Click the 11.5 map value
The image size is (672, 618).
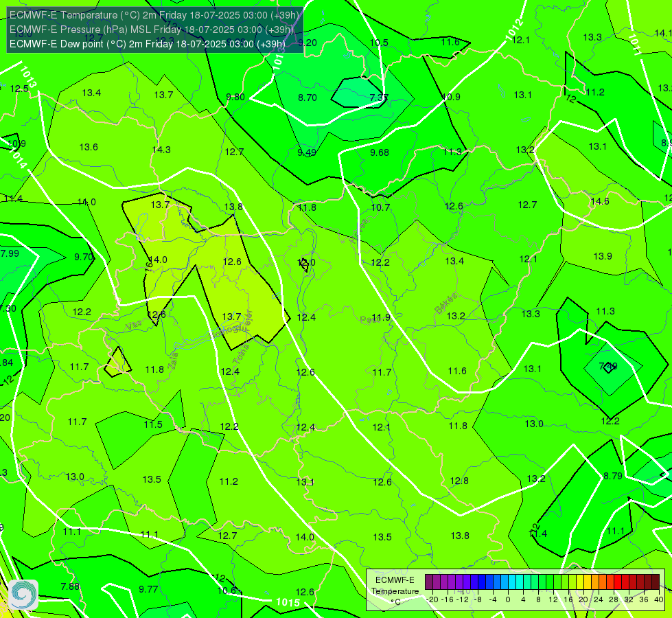[x=153, y=424]
